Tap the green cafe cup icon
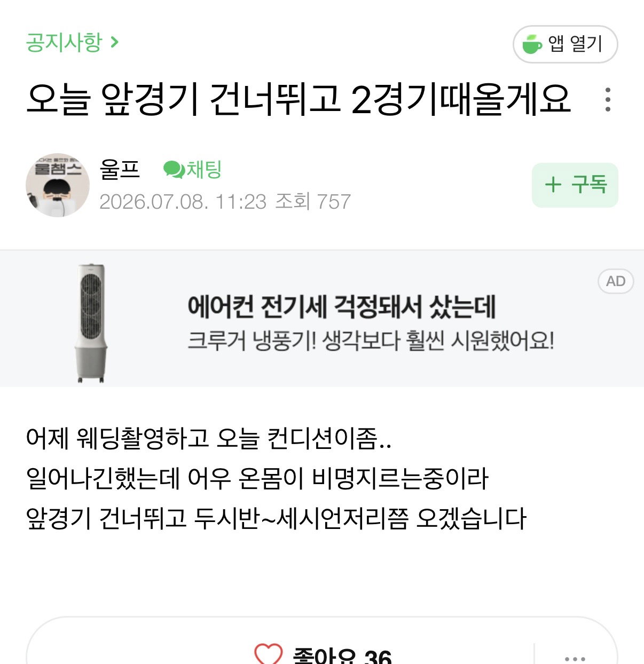 click(x=532, y=44)
